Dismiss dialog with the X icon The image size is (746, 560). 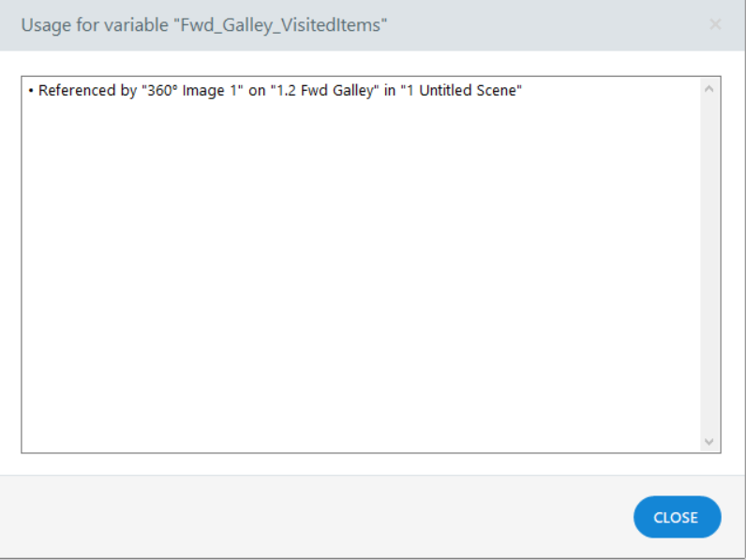click(715, 24)
